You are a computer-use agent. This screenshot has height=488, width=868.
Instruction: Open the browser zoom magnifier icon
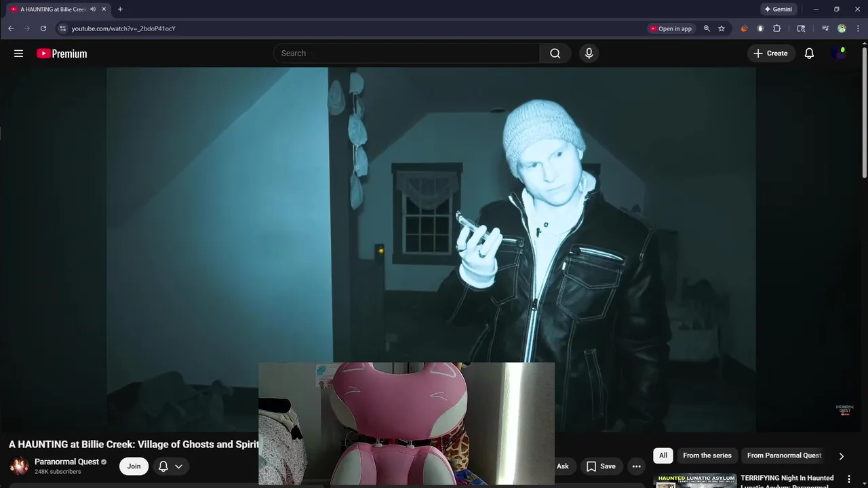(707, 28)
